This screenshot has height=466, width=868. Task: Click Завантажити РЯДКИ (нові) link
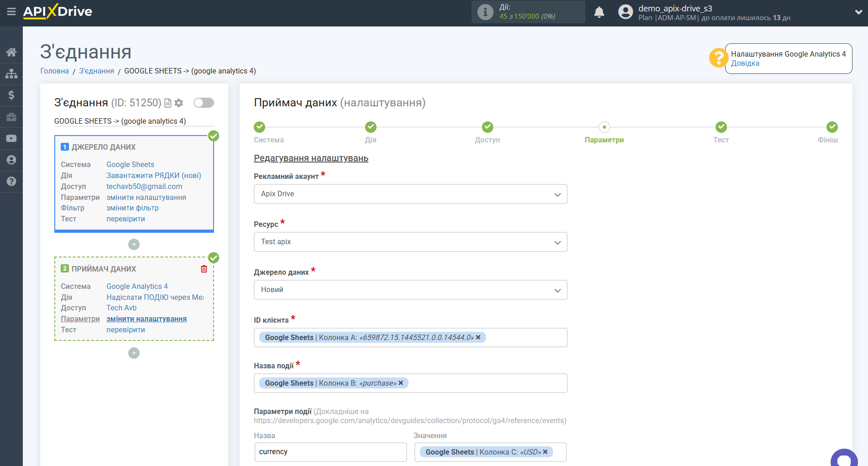pos(154,175)
